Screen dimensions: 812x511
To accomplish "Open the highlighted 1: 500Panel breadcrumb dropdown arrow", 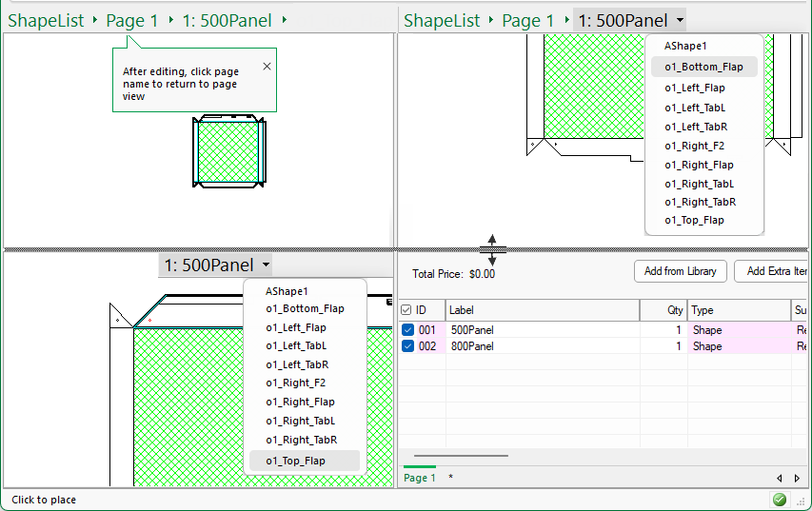I will pos(679,21).
